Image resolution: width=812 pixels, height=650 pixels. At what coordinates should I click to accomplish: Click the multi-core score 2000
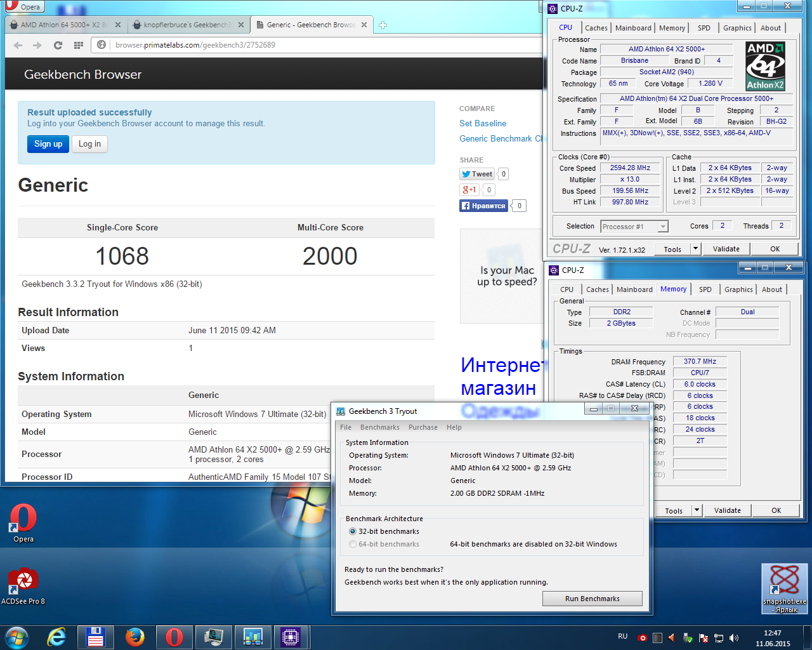coord(330,256)
